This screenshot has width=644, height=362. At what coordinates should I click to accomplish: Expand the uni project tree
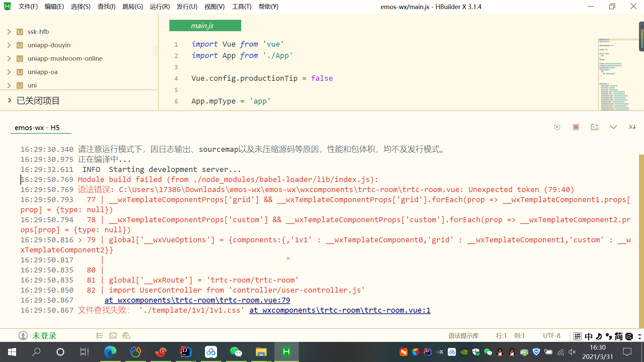[x=9, y=85]
